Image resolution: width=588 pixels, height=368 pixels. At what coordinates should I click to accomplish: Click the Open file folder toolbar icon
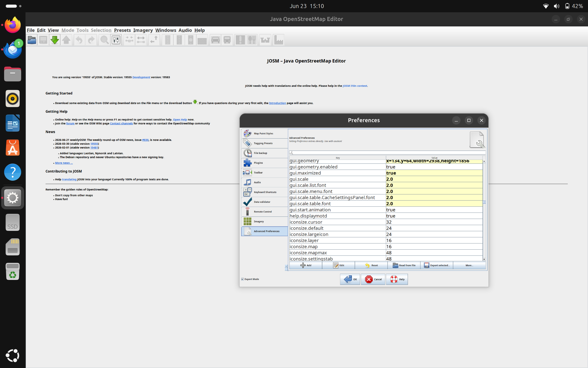[x=32, y=40]
